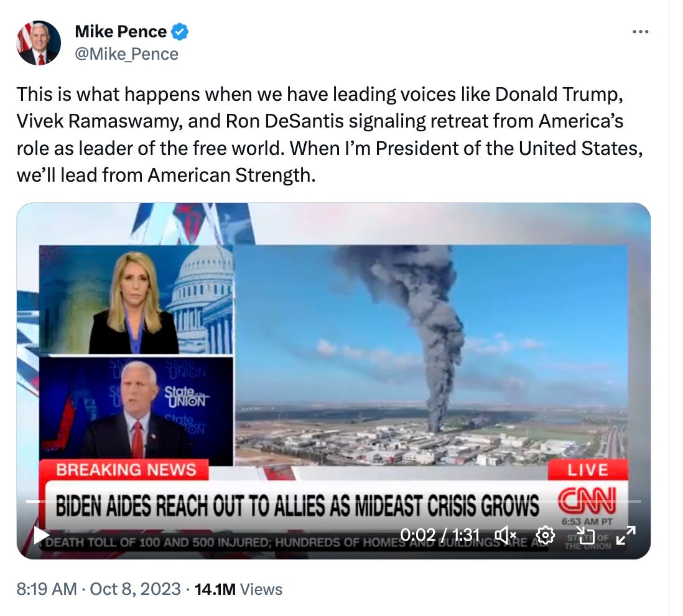The height and width of the screenshot is (616, 683).
Task: Open the tweet by clicking its text
Action: [330, 134]
